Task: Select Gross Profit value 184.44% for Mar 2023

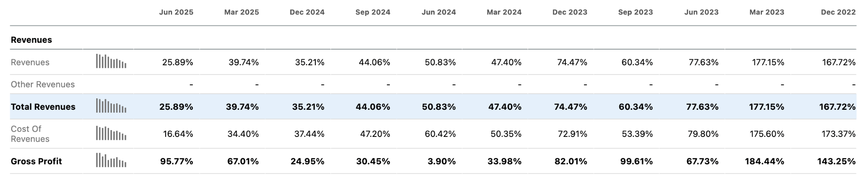Action: [765, 162]
